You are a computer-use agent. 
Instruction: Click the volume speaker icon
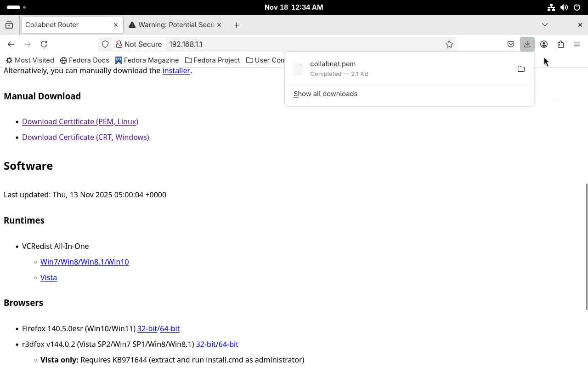coord(564,7)
